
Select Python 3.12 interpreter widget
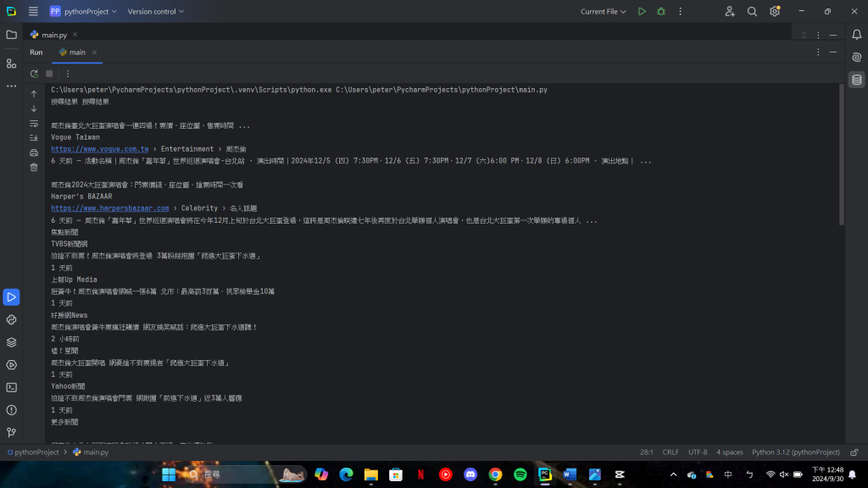[x=795, y=452]
